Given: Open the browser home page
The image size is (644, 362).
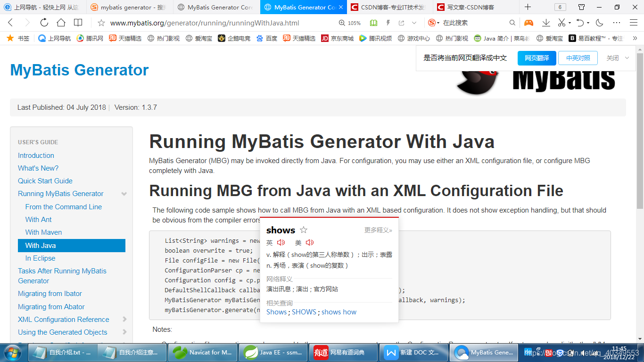Looking at the screenshot, I should coord(61,23).
